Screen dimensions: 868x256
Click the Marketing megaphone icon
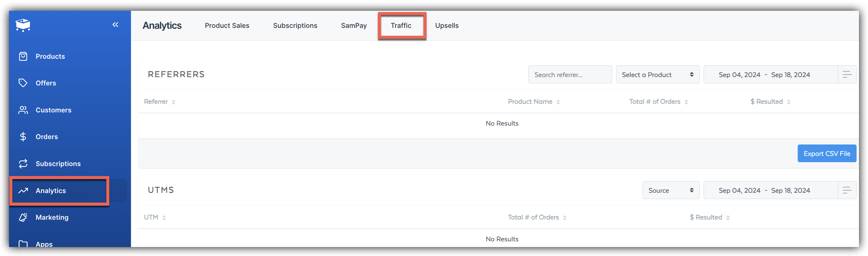23,217
